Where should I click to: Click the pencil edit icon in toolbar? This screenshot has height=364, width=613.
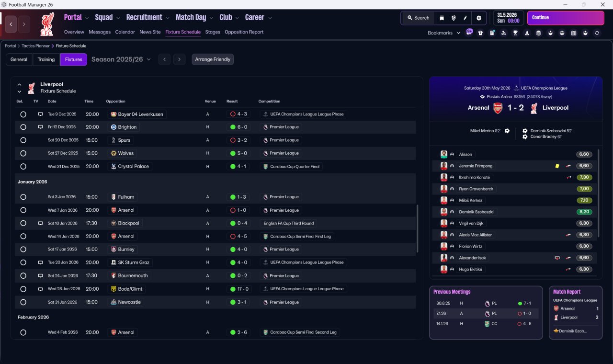pyautogui.click(x=465, y=18)
